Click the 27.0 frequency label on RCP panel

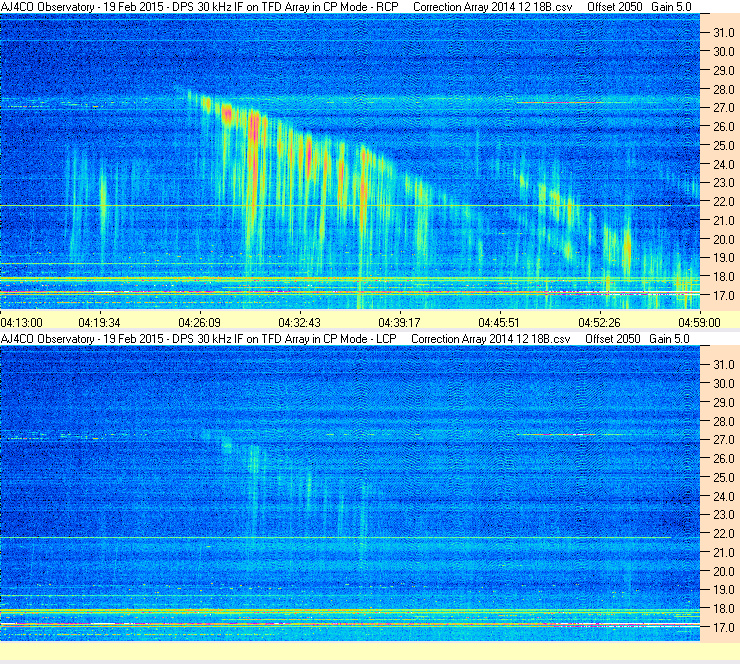tap(724, 108)
